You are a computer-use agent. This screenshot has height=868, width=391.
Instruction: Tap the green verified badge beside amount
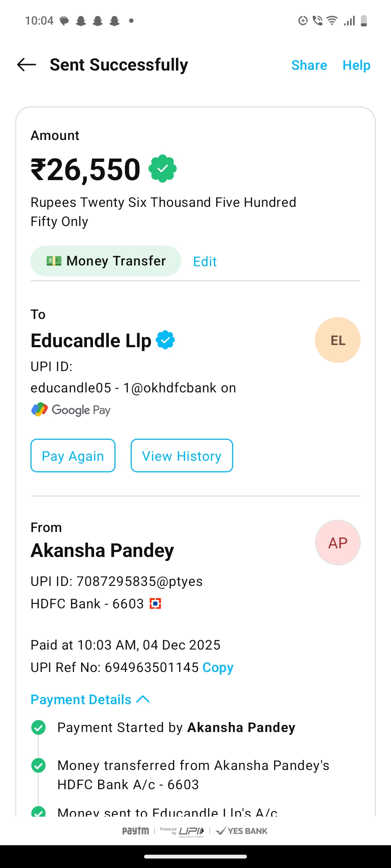coord(163,169)
